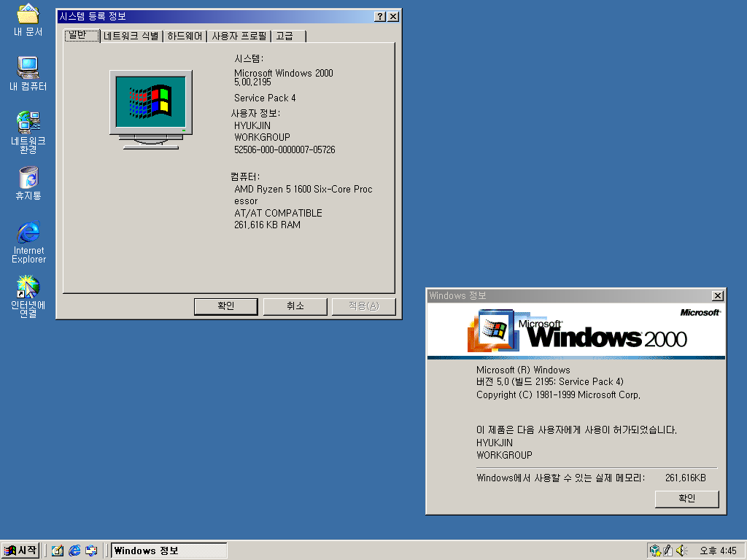Click the 시스템: heading
The image size is (747, 560).
click(249, 58)
